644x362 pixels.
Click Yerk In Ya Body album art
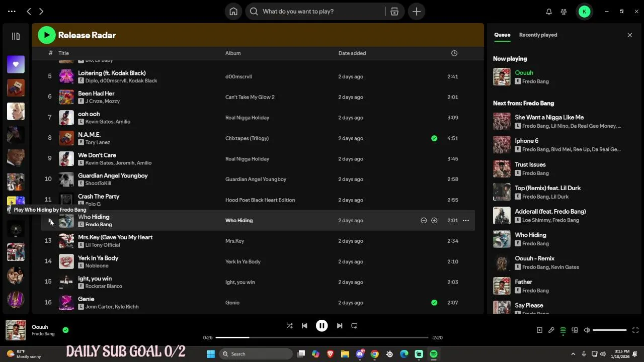tap(66, 261)
